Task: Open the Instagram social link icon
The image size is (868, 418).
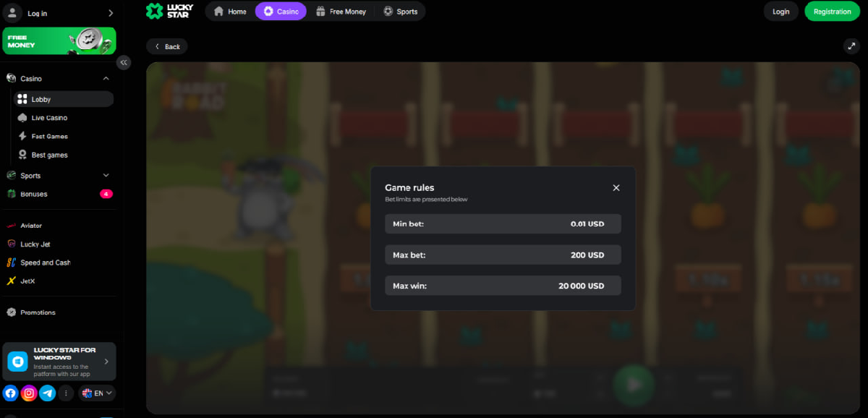Action: [x=29, y=393]
